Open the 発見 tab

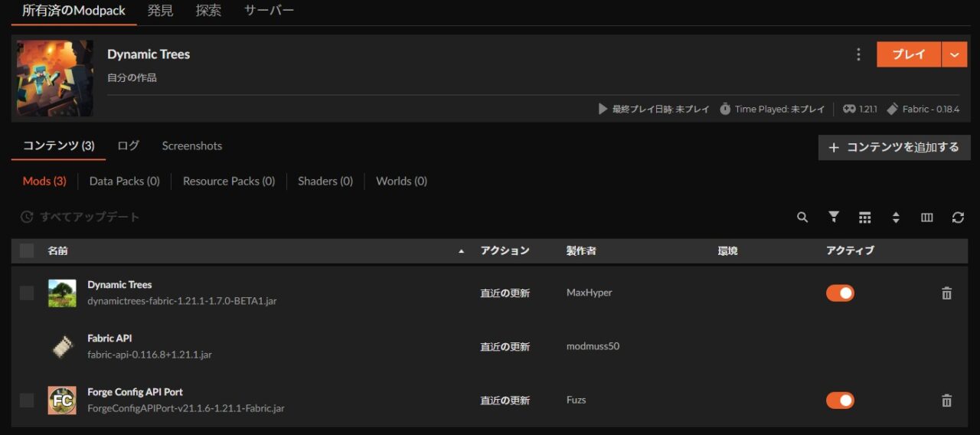click(161, 11)
